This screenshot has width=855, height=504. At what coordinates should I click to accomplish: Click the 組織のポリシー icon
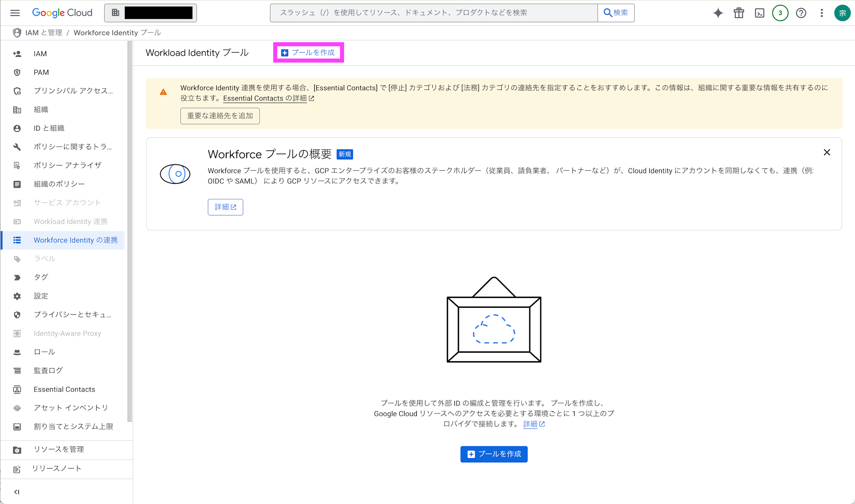17,184
